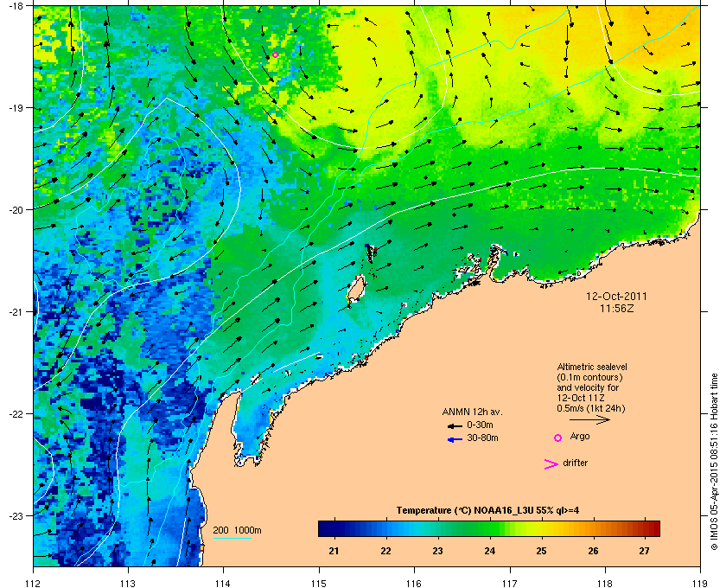726x588 pixels.
Task: Click the 'ANMN 12h av.' label
Action: tap(472, 412)
